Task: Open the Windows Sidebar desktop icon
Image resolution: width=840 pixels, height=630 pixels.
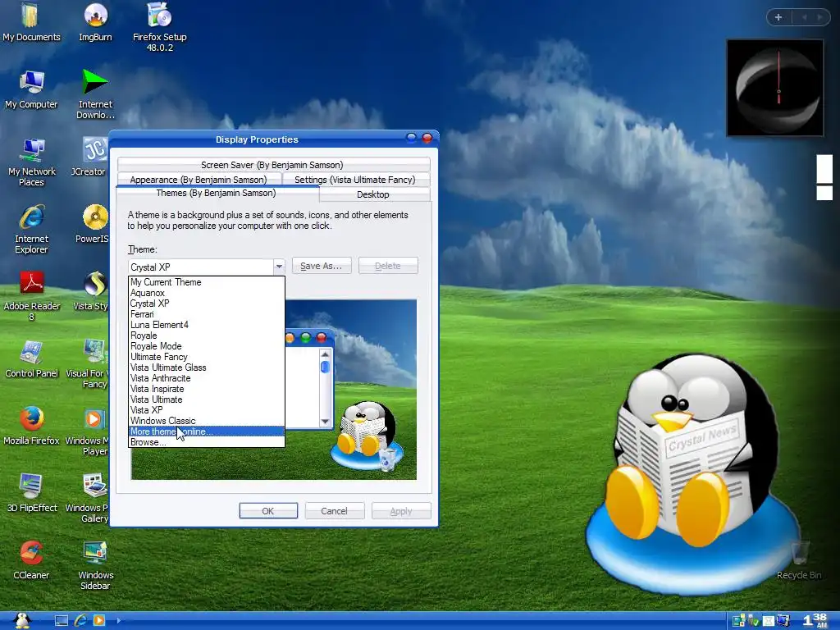Action: point(95,565)
